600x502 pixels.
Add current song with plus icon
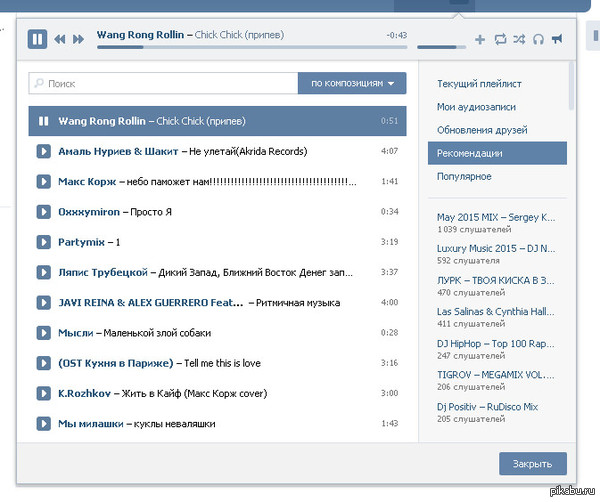pyautogui.click(x=480, y=40)
